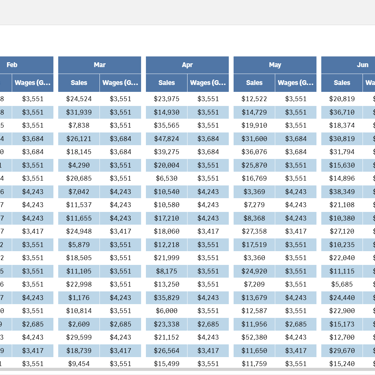The height and width of the screenshot is (375, 375).
Task: Select the Sales subheader under Jun
Action: (342, 83)
